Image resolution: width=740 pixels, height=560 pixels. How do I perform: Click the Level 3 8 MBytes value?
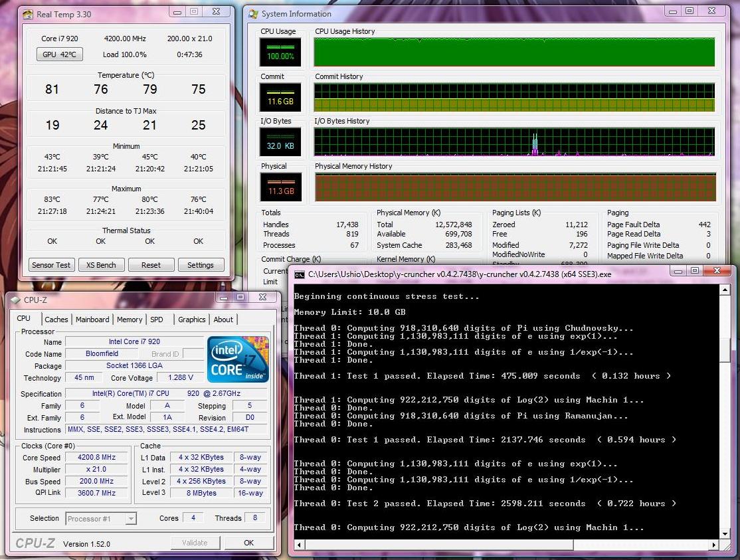pyautogui.click(x=201, y=492)
